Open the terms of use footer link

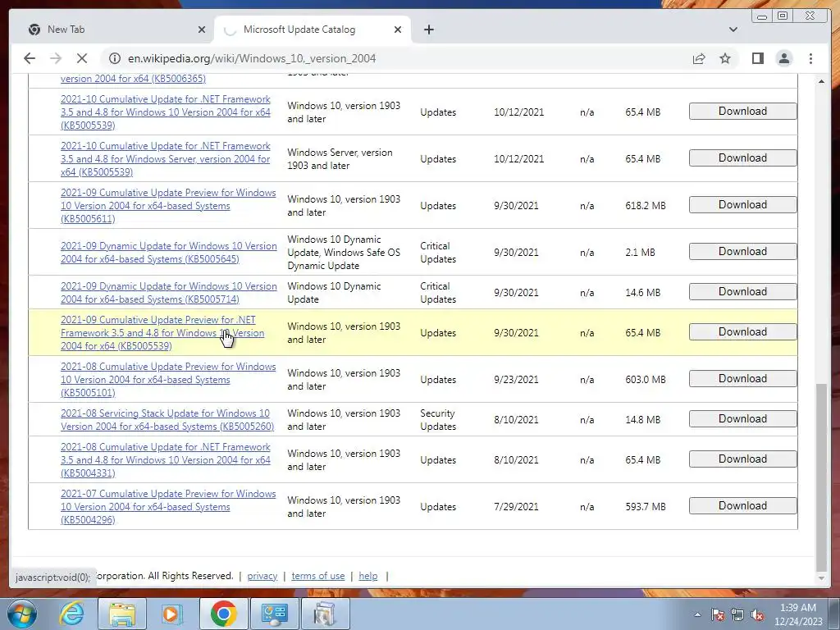coord(317,576)
